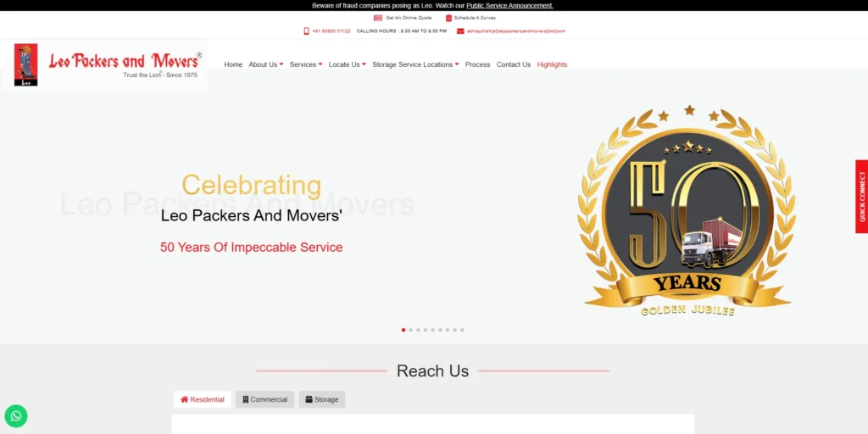Expand the Services dropdown menu
Viewport: 868px width, 434px height.
coord(306,64)
